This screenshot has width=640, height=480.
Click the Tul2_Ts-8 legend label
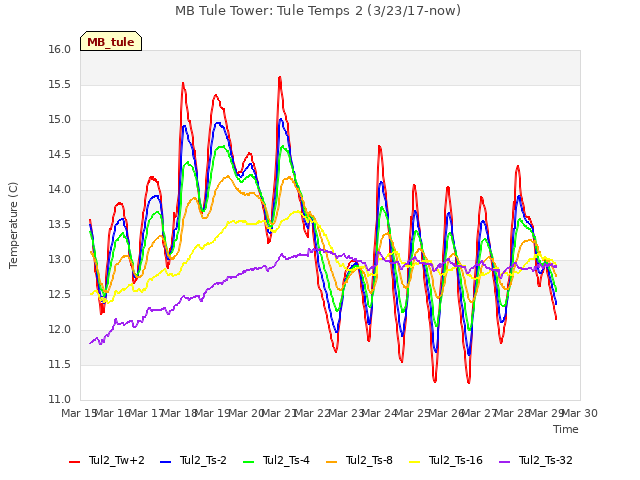[369, 460]
